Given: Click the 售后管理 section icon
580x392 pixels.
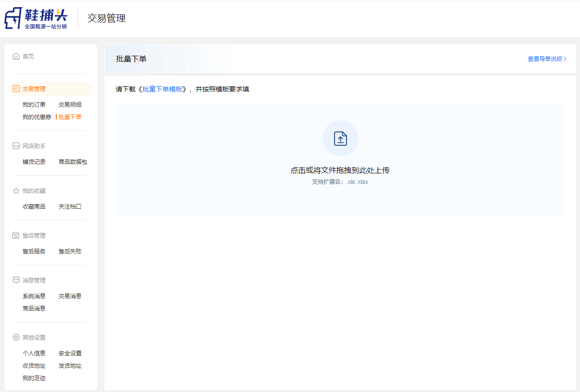Looking at the screenshot, I should click(16, 235).
